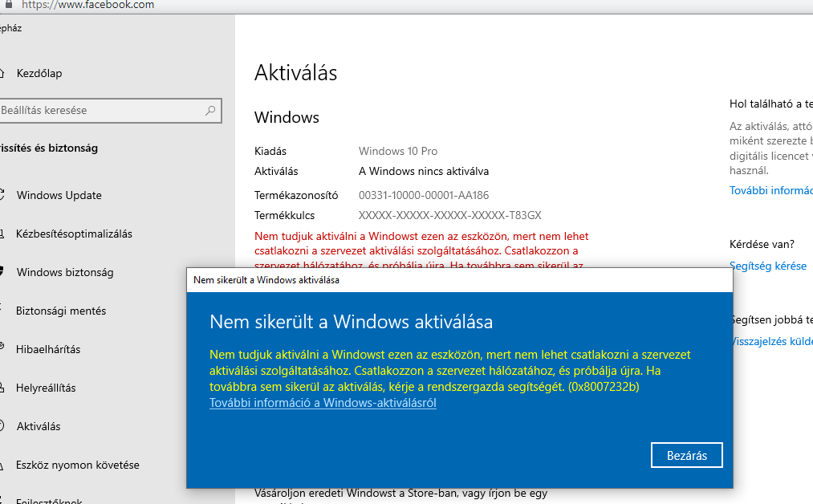Open the További információ link on right panel

tap(771, 190)
